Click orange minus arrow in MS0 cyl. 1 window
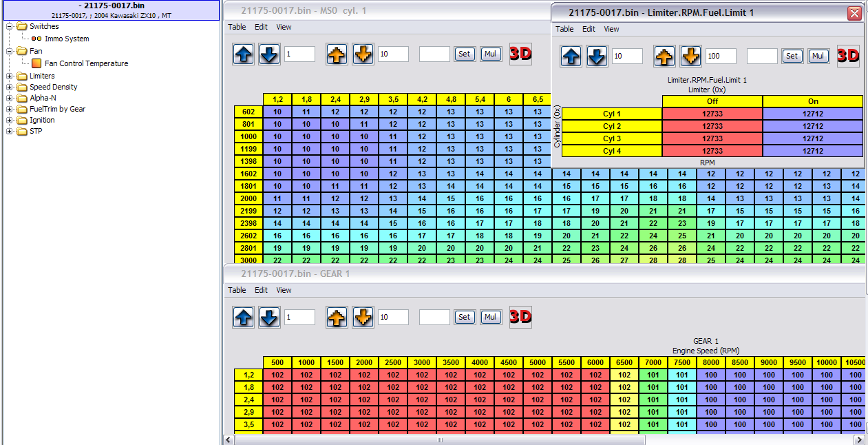Viewport: 868px width, 445px height. click(x=363, y=54)
